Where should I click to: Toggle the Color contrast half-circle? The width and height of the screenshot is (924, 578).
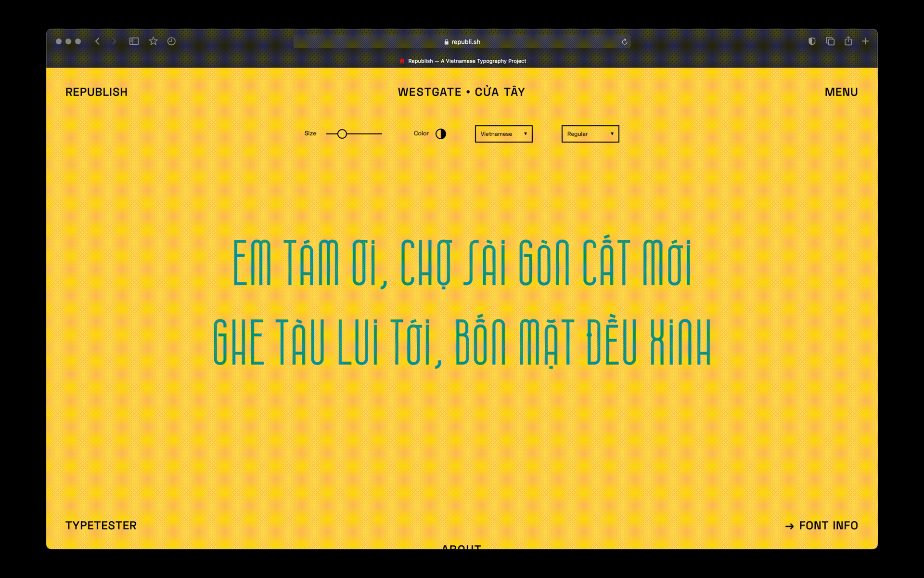pyautogui.click(x=441, y=134)
